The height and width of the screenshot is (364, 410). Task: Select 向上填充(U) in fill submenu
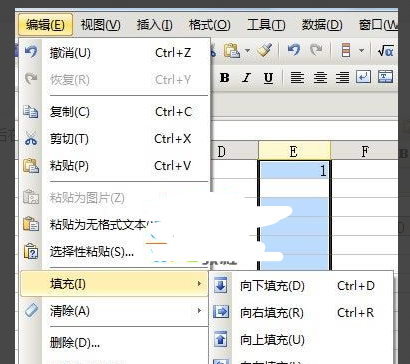click(301, 340)
